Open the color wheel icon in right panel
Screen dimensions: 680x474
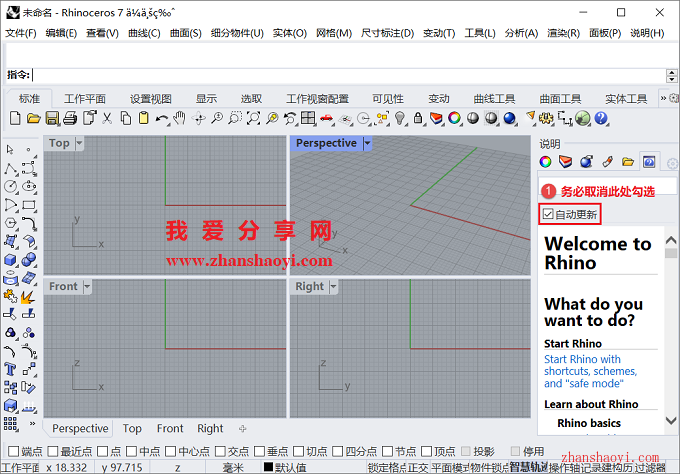(x=545, y=162)
